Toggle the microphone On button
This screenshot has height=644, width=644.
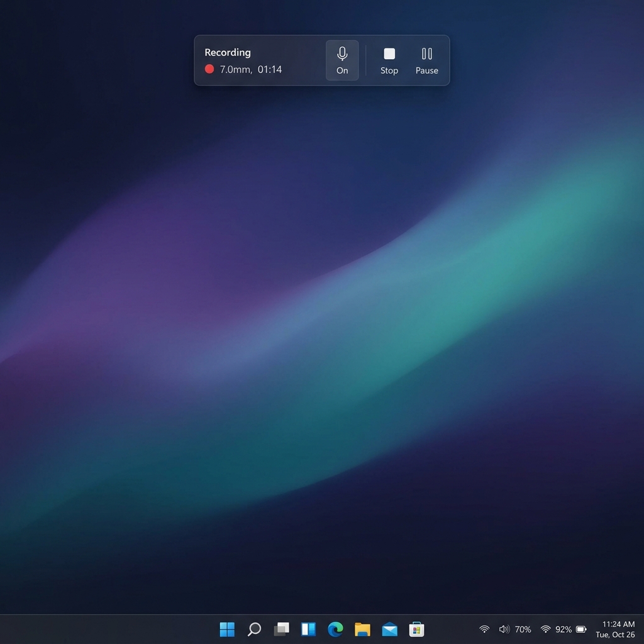tap(341, 60)
